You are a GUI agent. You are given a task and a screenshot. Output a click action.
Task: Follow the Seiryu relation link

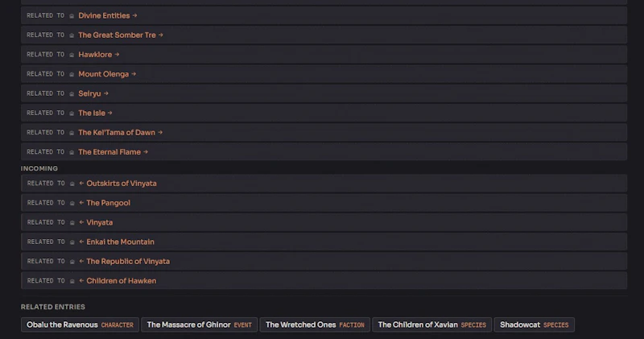click(x=93, y=93)
